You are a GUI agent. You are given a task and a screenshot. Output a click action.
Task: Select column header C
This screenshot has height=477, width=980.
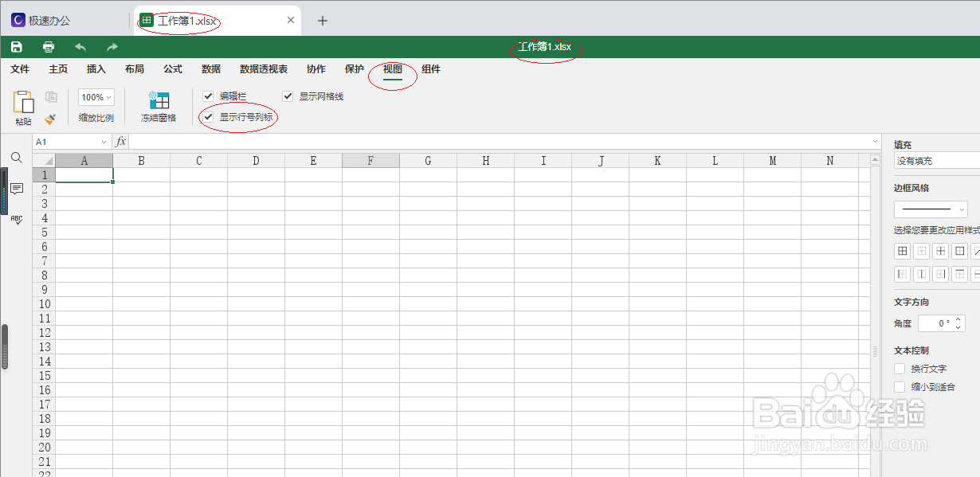pyautogui.click(x=198, y=161)
